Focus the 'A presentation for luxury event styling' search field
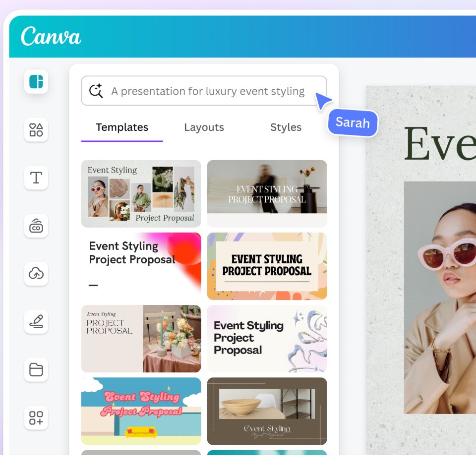Image resolution: width=476 pixels, height=476 pixels. 204,91
